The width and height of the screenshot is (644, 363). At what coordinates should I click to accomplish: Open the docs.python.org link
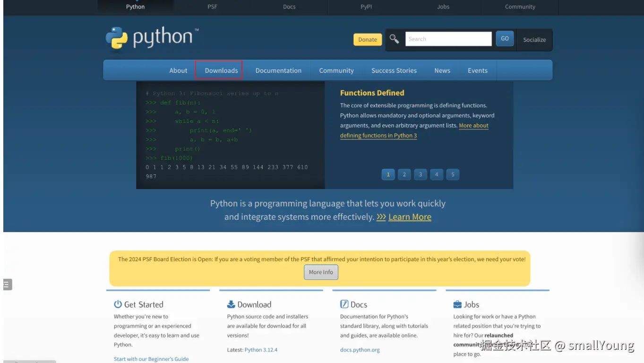[x=360, y=350]
